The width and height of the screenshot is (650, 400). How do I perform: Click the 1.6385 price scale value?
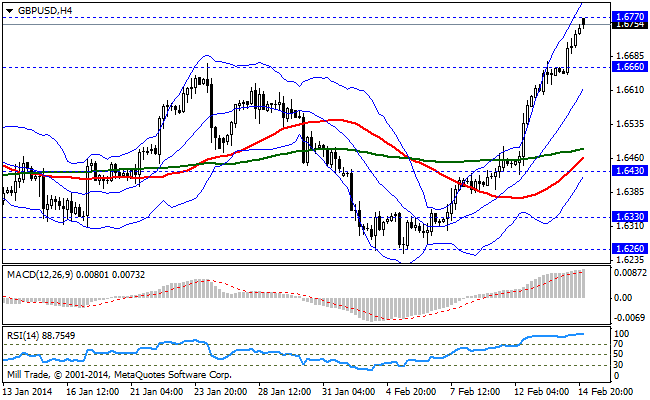tap(630, 192)
